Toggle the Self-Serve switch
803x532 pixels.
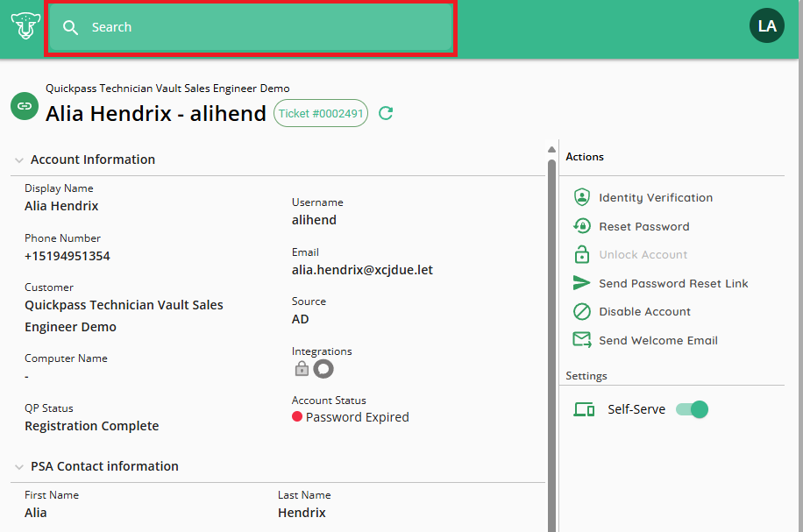click(692, 409)
